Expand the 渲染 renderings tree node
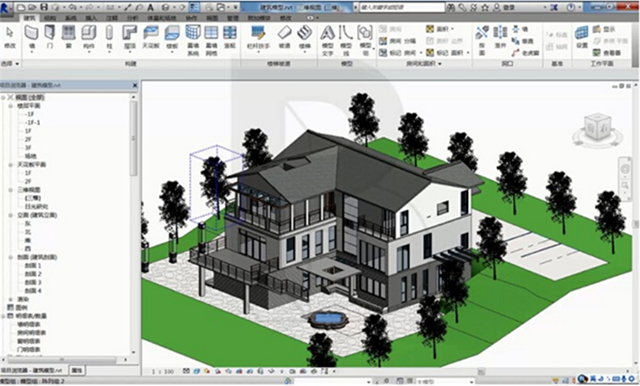The image size is (640, 386). tap(11, 299)
